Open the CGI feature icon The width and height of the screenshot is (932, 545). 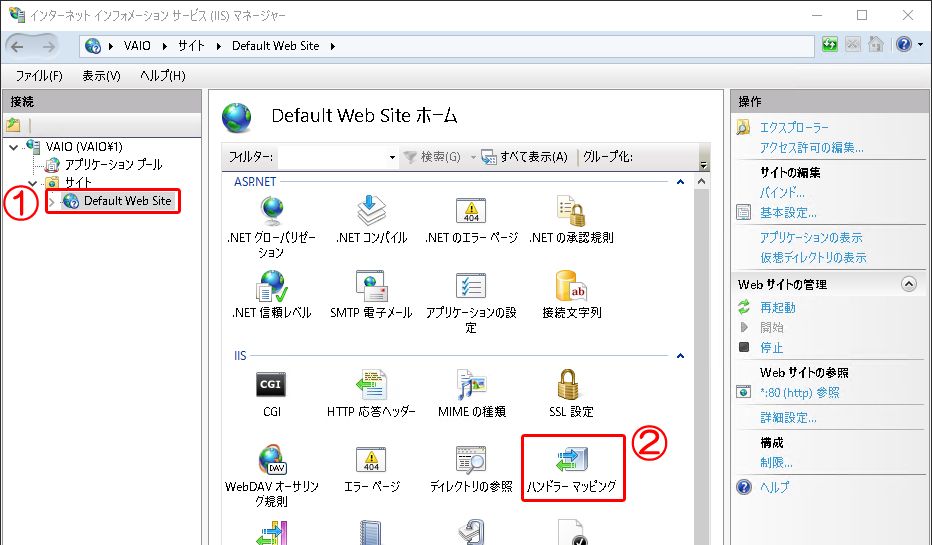pyautogui.click(x=271, y=384)
